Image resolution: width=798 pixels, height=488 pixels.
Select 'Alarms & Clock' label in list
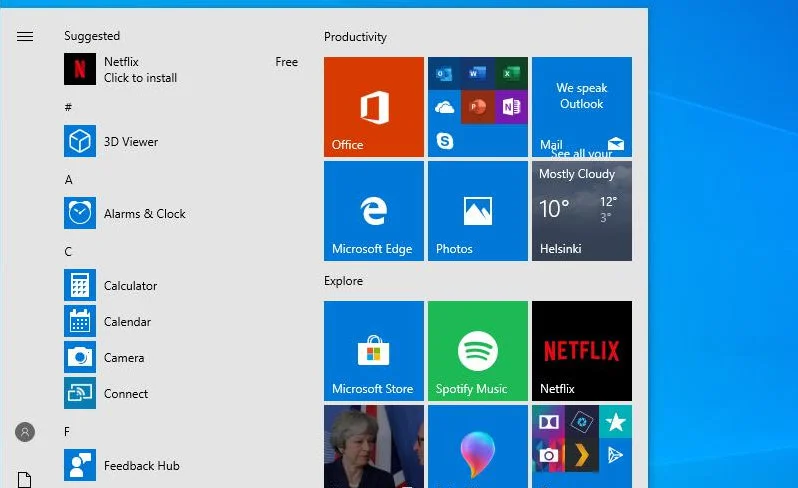click(x=145, y=214)
